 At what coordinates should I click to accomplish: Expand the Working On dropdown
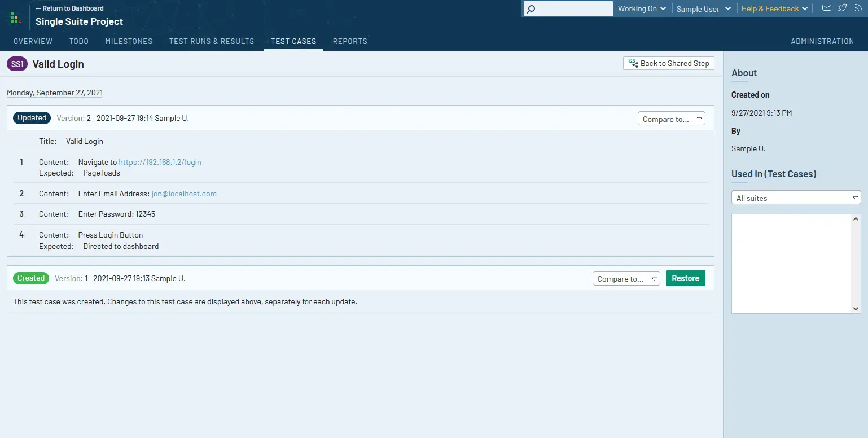(x=642, y=9)
